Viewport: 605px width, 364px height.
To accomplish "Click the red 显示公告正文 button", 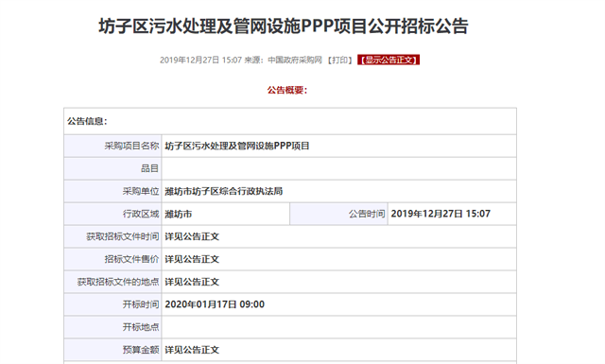I will coord(389,60).
